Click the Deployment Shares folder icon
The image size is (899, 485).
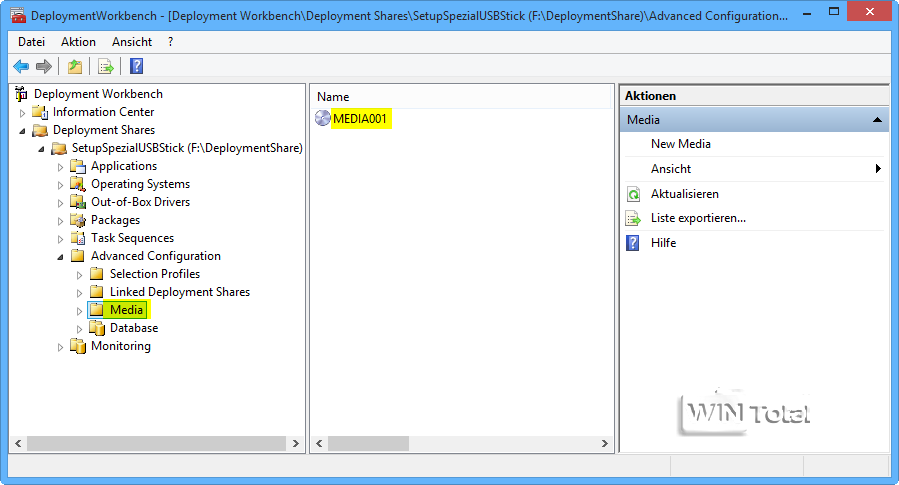click(40, 130)
